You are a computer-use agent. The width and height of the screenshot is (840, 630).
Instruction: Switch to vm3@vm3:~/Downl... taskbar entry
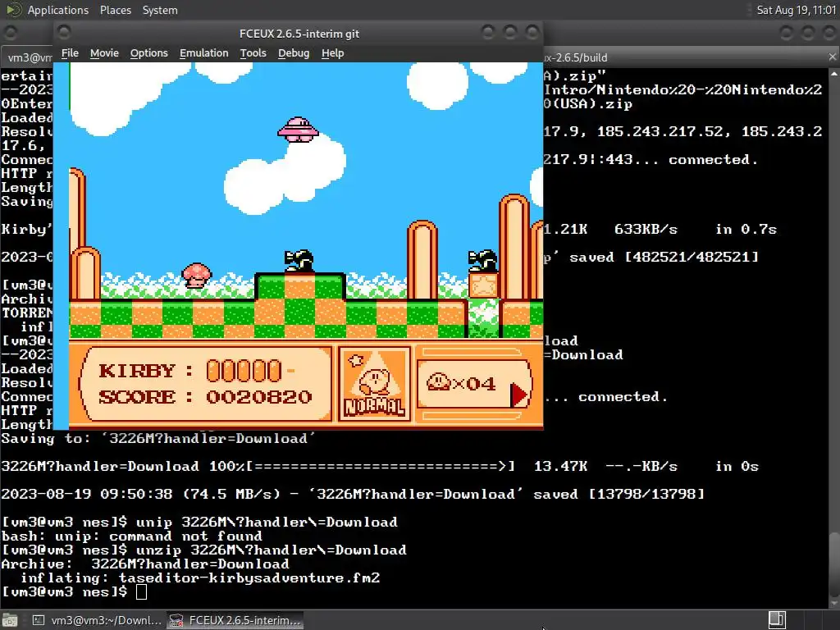pyautogui.click(x=97, y=620)
